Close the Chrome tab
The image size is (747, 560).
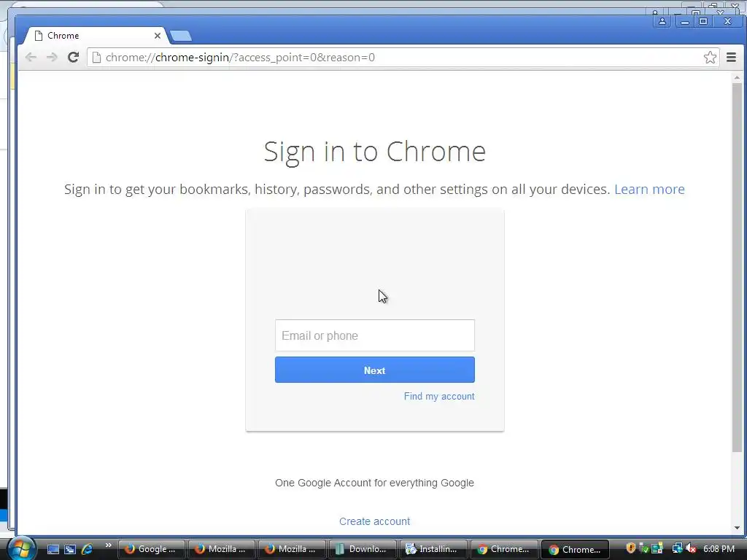tap(158, 36)
